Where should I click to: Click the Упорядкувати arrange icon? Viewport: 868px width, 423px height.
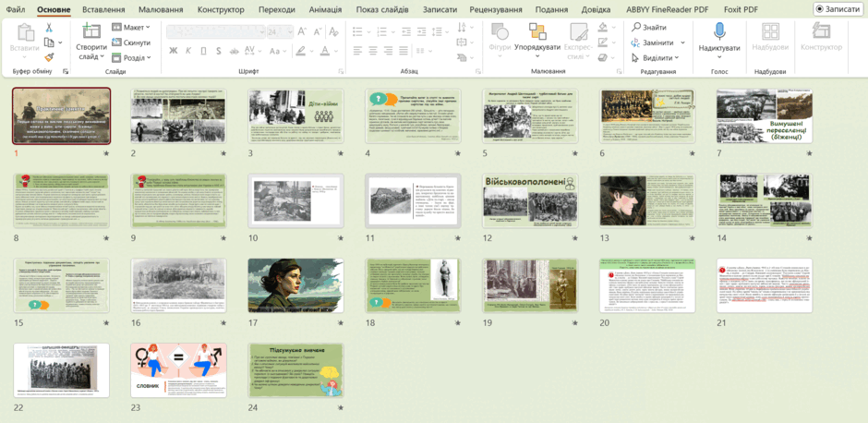537,31
